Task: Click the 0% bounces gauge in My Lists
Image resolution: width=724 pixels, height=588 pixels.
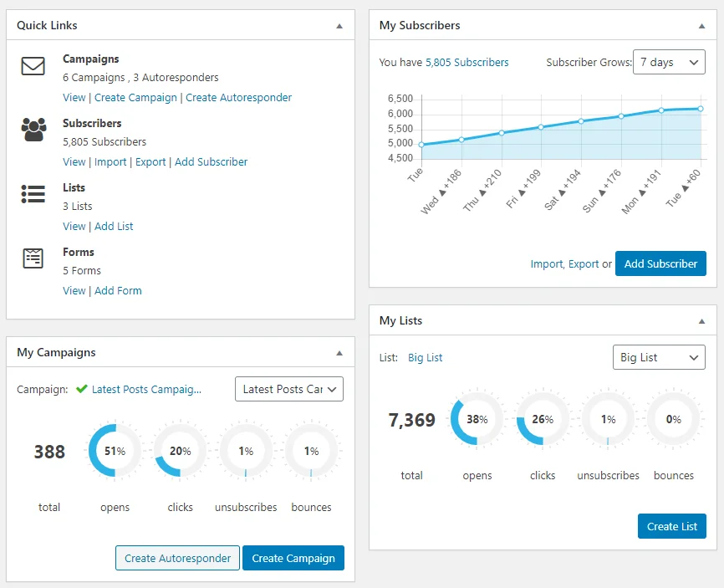Action: [x=673, y=418]
